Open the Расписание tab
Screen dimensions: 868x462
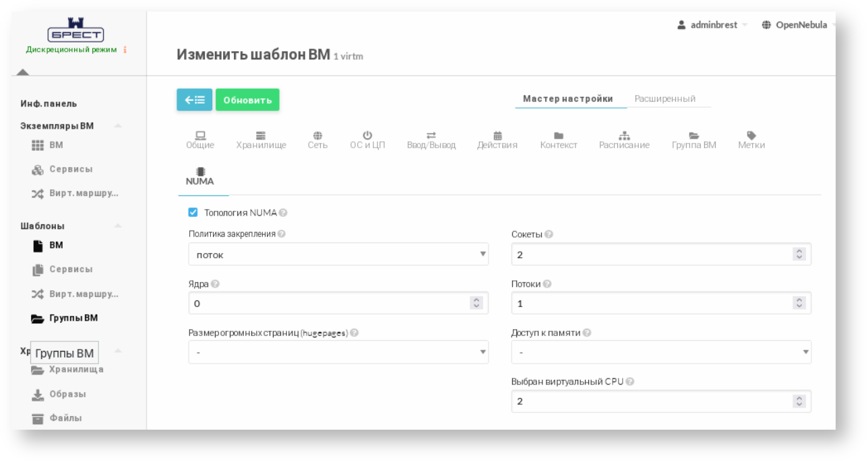tap(624, 140)
